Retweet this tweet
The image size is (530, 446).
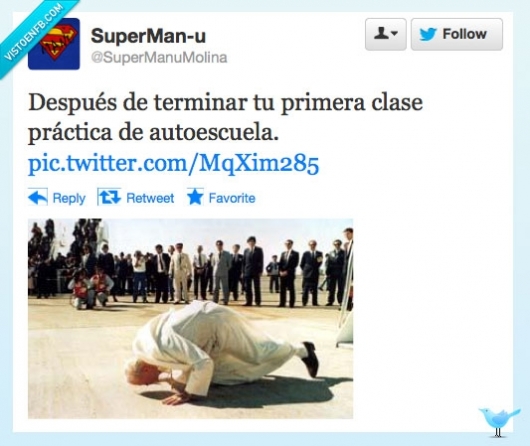pyautogui.click(x=136, y=197)
